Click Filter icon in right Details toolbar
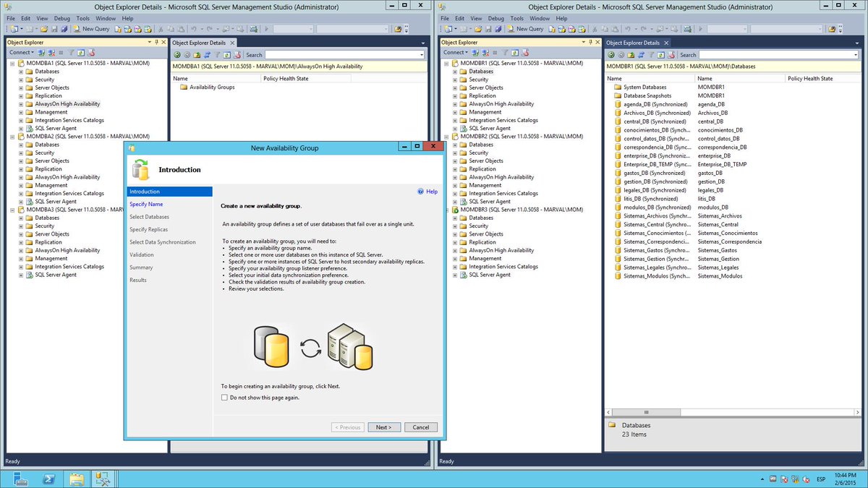This screenshot has height=488, width=868. [x=651, y=54]
